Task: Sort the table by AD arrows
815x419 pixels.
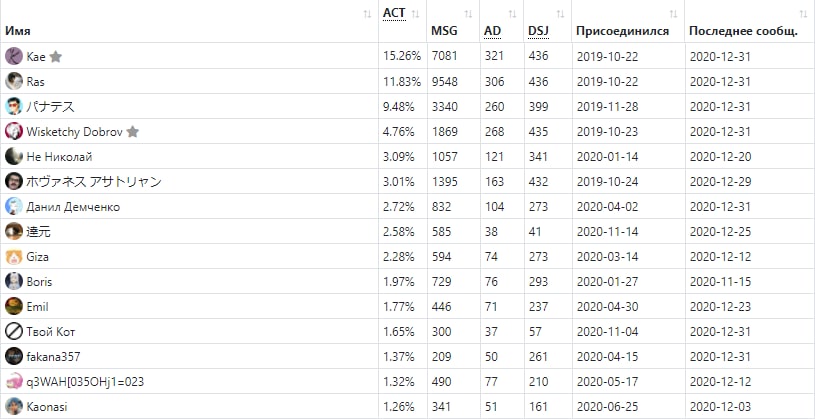Action: click(512, 14)
